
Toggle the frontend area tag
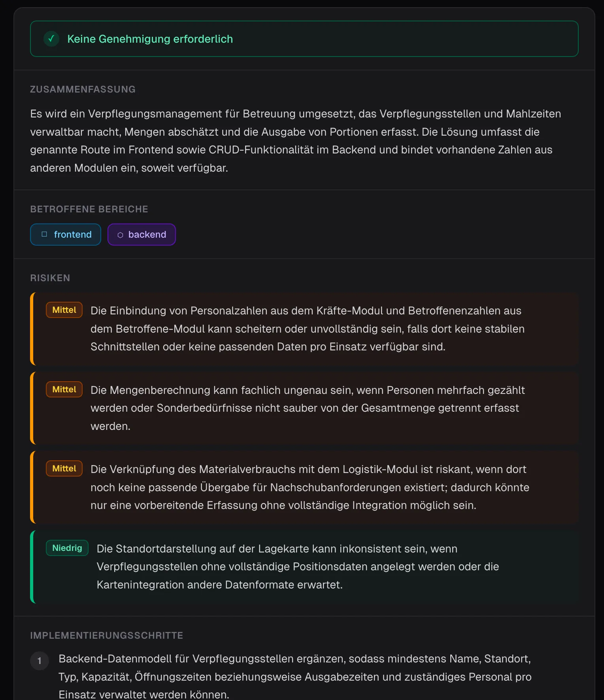(x=66, y=234)
